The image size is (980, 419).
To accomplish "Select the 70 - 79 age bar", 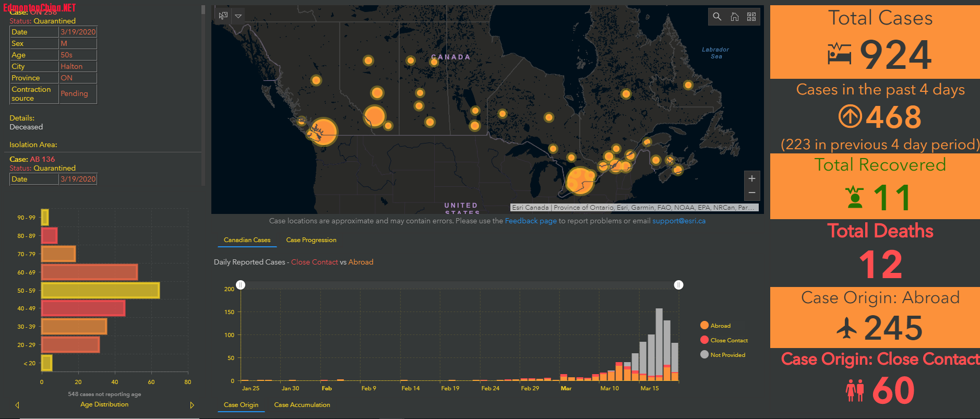I will [58, 254].
